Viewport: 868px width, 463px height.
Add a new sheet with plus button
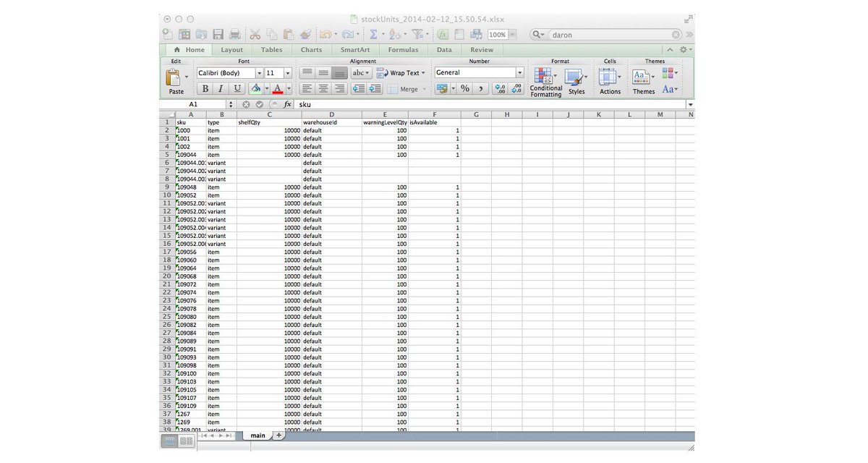click(x=278, y=436)
